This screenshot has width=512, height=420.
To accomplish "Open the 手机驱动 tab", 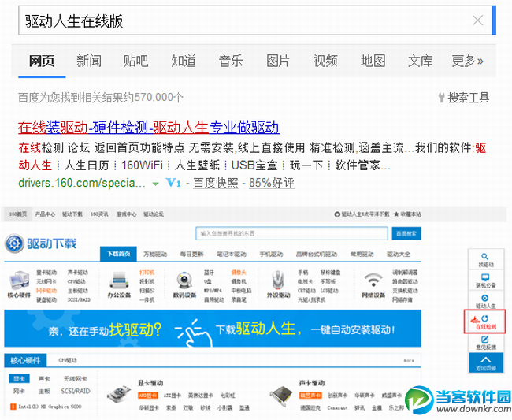I will tap(271, 254).
